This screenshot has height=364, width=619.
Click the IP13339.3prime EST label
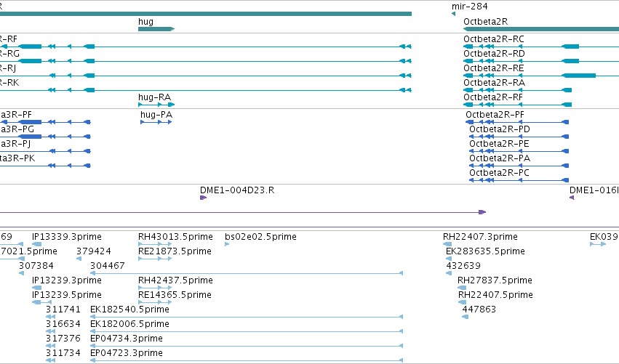[67, 237]
